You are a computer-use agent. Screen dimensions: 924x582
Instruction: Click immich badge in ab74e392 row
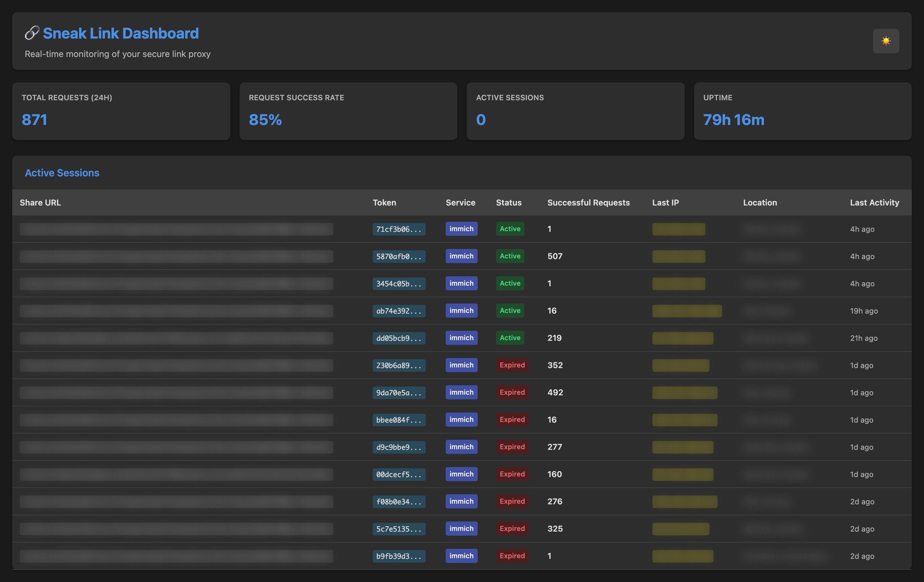461,310
